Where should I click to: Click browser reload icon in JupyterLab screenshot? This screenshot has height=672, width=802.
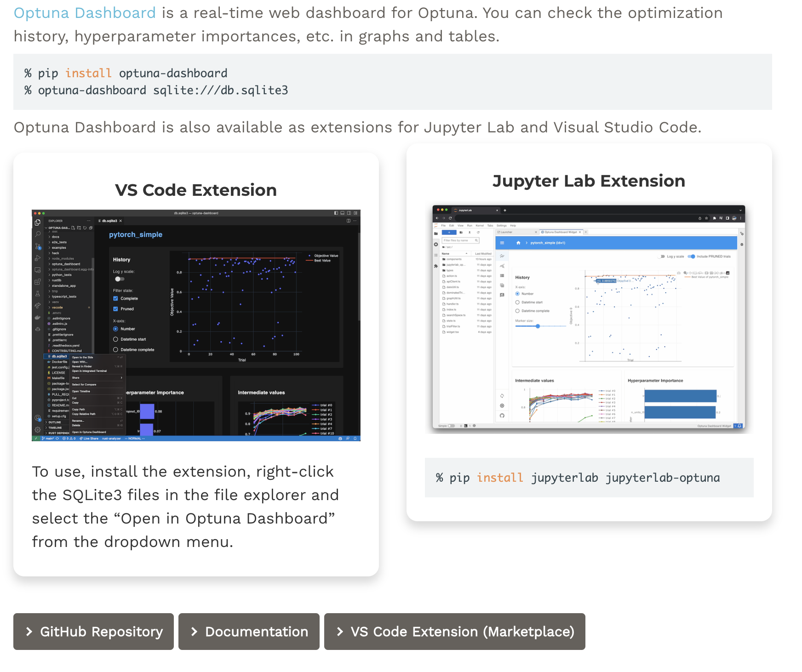click(x=450, y=218)
